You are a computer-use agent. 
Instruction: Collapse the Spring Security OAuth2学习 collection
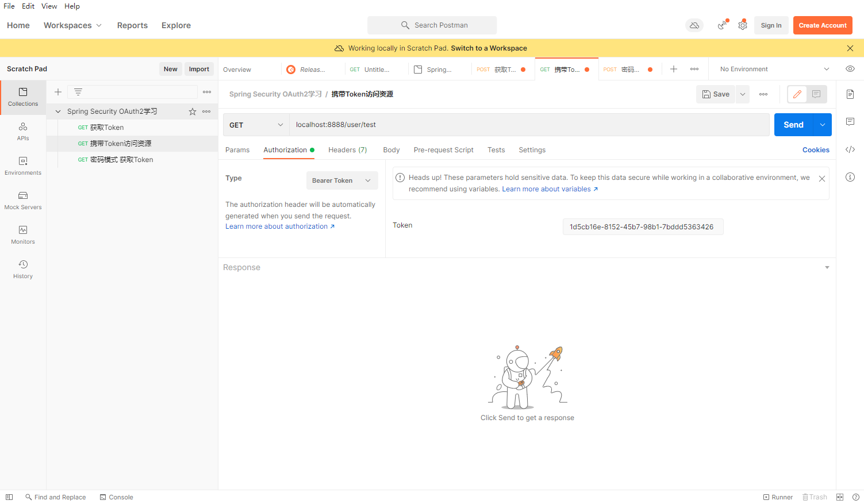coord(58,111)
